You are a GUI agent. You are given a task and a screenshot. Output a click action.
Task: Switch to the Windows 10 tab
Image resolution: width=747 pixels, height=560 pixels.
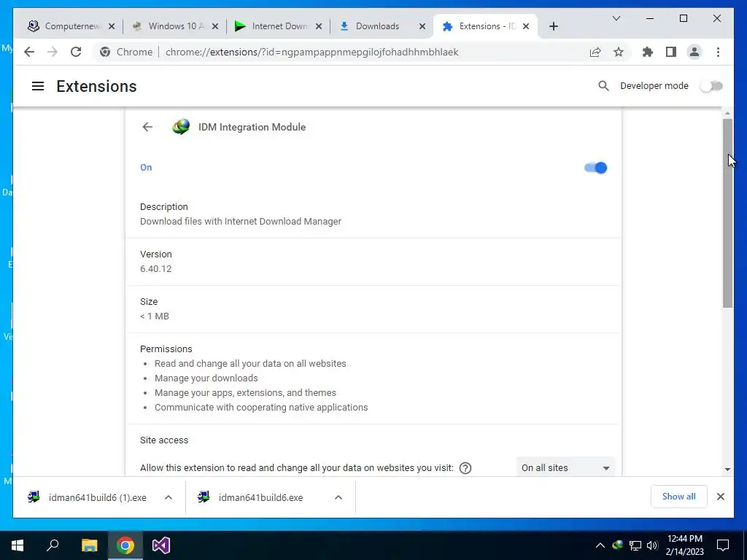click(175, 26)
